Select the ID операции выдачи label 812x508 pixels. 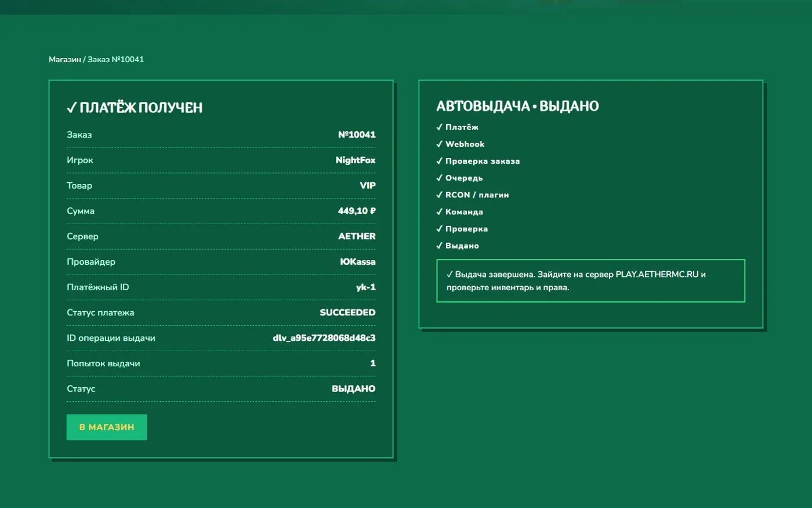click(111, 338)
